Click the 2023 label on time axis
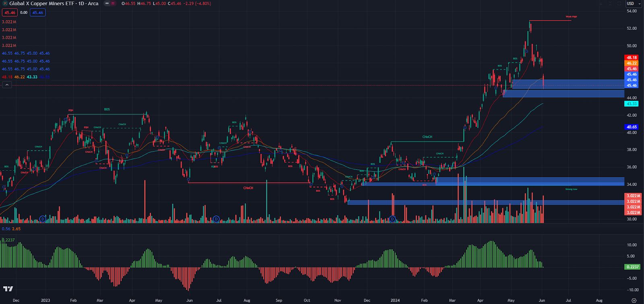644x304 pixels. pos(45,300)
